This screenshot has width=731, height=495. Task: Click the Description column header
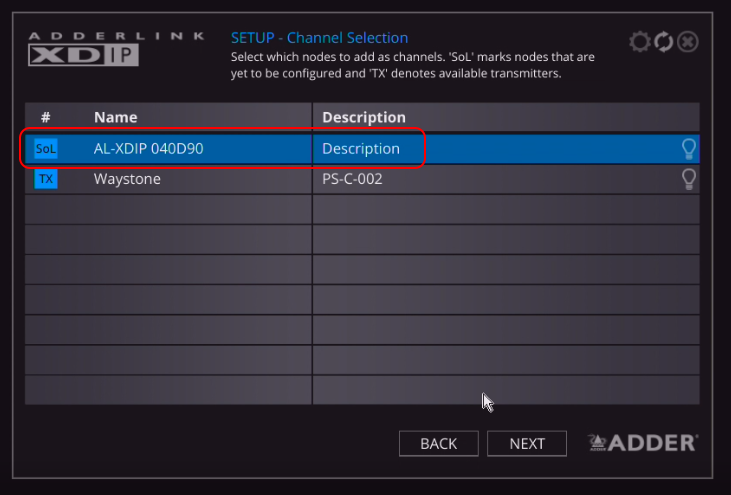coord(363,117)
